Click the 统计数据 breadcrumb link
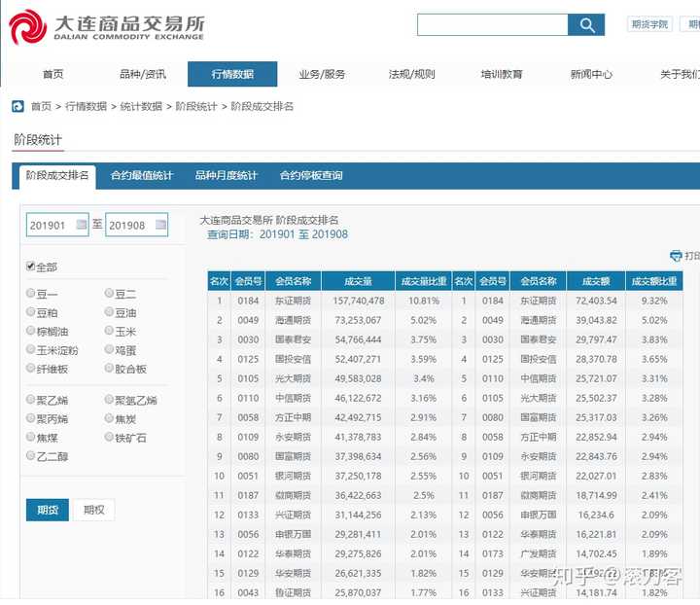Screen dimensions: 700x605 [x=141, y=106]
